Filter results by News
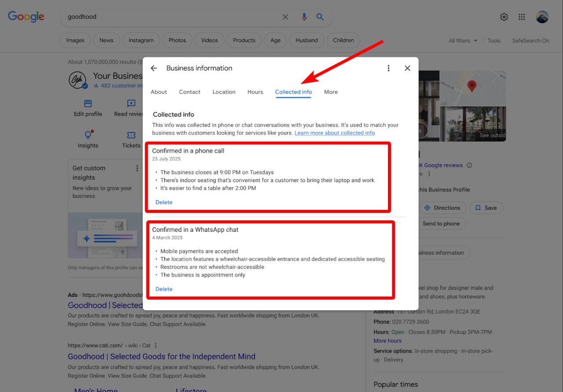The width and height of the screenshot is (563, 392). click(x=106, y=40)
